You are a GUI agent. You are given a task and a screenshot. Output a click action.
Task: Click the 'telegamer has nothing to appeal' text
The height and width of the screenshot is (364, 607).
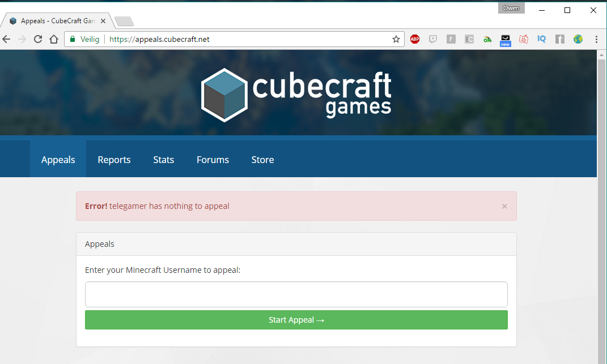[169, 206]
